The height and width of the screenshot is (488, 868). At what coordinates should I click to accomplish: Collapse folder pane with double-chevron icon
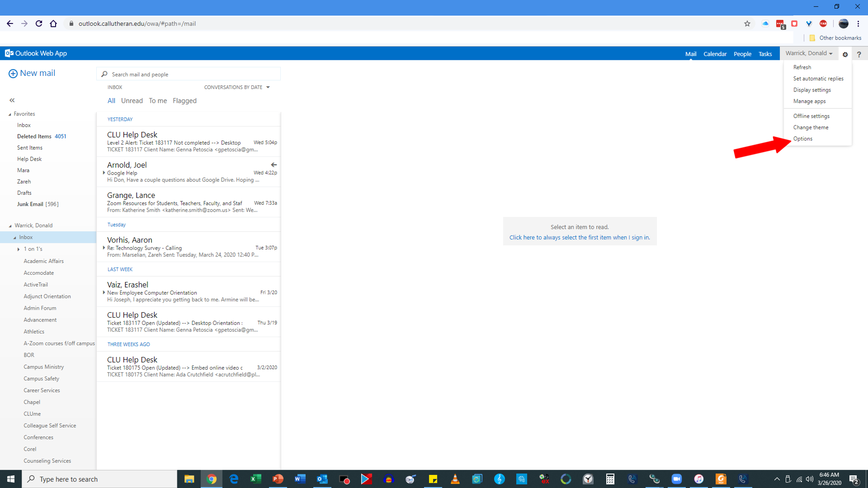[x=12, y=100]
